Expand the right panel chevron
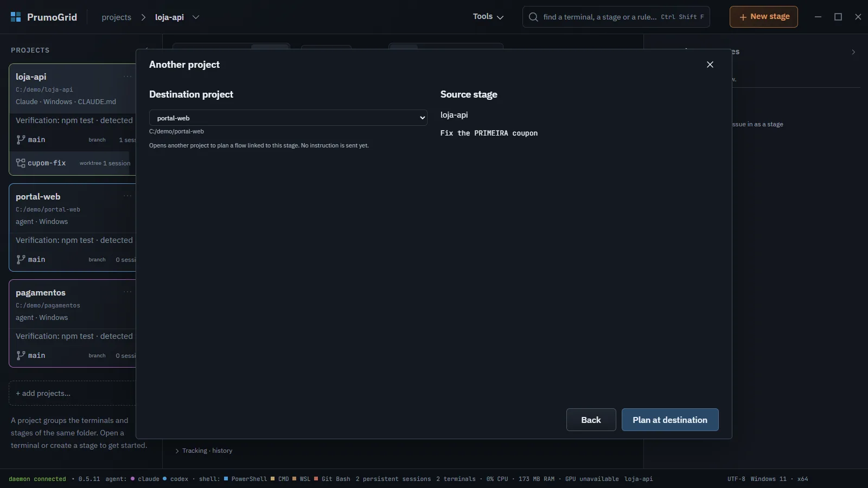Screen dimensions: 868x488 853,52
